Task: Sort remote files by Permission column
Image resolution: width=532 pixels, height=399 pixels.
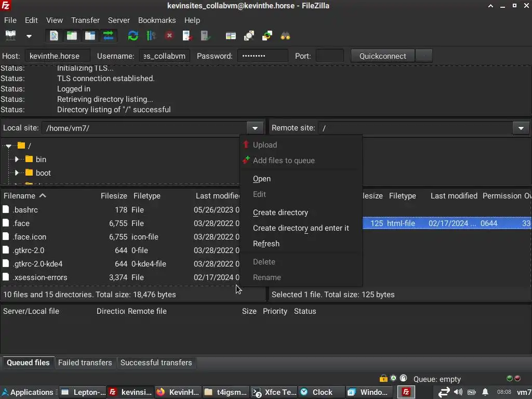Action: coord(502,196)
